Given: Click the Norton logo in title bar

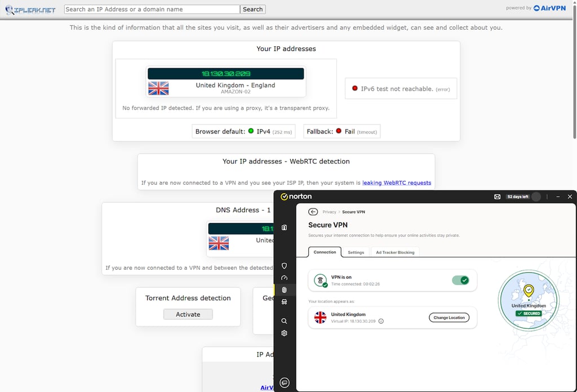Looking at the screenshot, I should click(296, 197).
